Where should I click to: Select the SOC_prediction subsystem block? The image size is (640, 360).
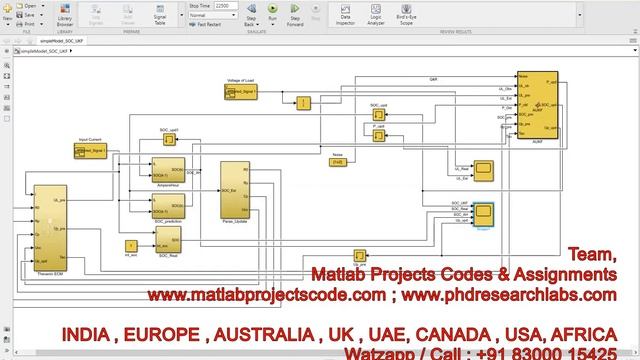[x=168, y=206]
